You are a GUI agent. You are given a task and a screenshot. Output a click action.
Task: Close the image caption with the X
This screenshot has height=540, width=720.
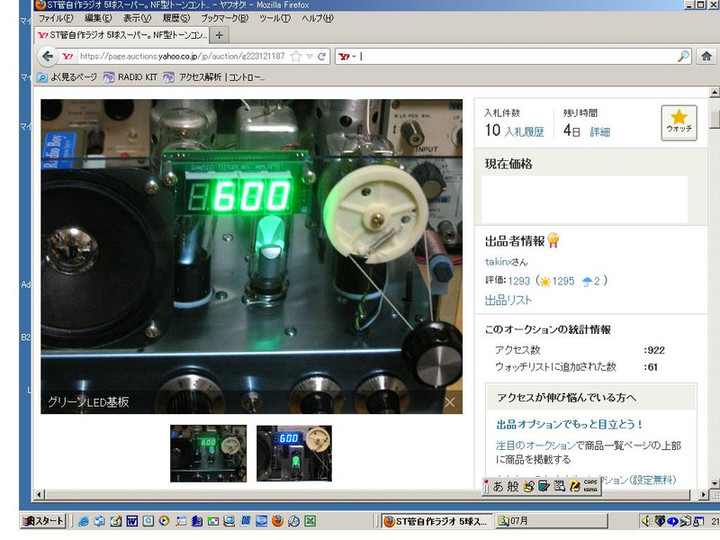(450, 402)
